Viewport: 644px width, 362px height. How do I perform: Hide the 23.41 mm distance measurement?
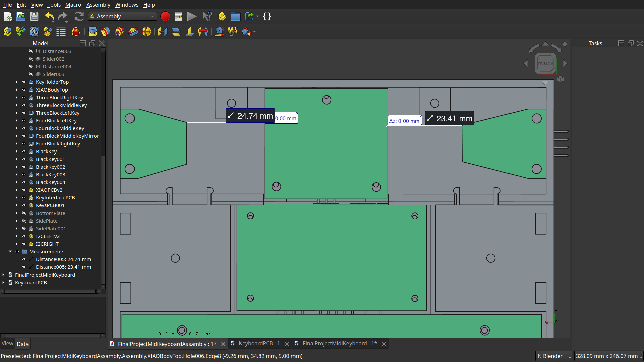point(24,267)
